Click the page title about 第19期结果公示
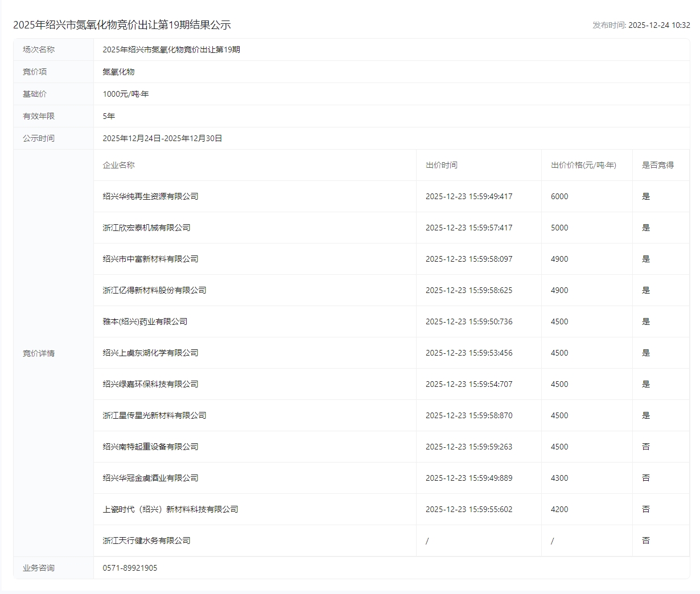Viewport: 700px width, 594px height. point(122,25)
